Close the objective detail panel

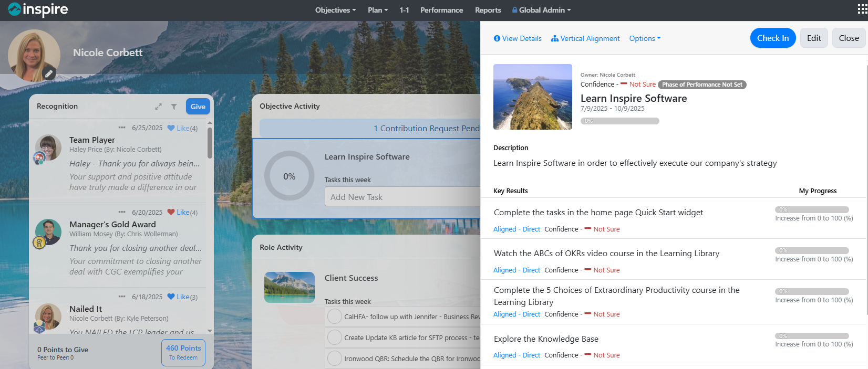tap(849, 38)
